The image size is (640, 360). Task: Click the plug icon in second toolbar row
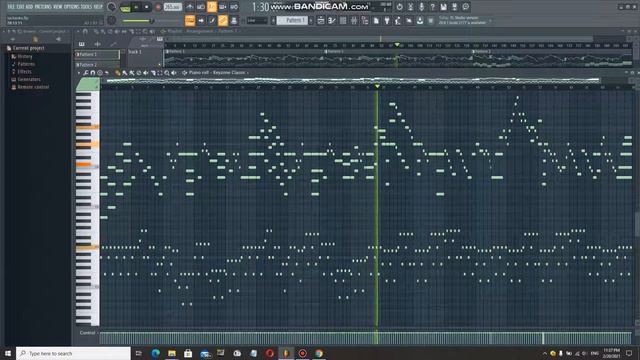point(387,20)
